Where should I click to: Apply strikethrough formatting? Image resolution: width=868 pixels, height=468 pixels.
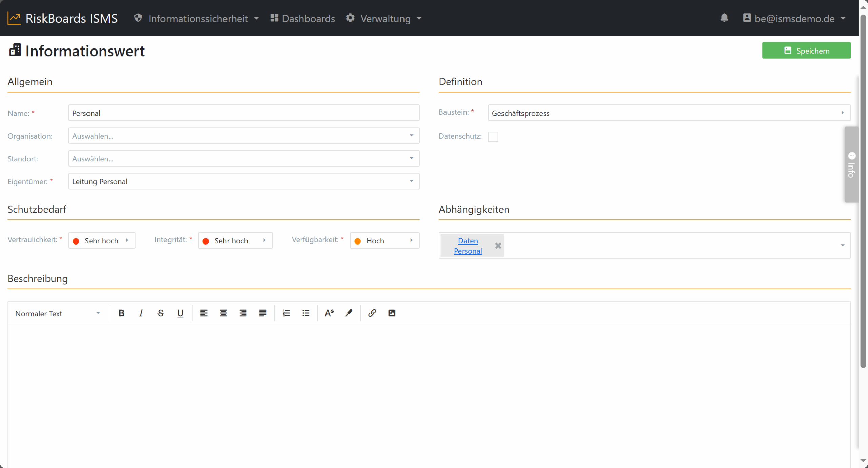(x=161, y=313)
